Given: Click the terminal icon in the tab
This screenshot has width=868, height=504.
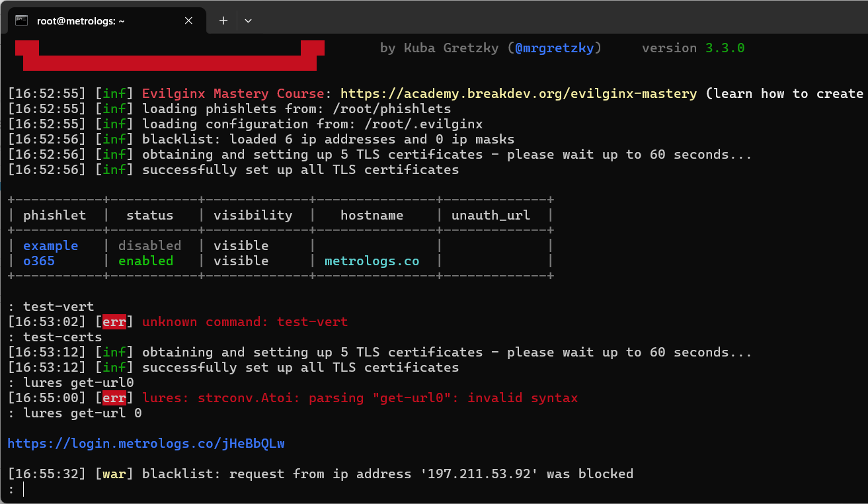Looking at the screenshot, I should pyautogui.click(x=21, y=21).
